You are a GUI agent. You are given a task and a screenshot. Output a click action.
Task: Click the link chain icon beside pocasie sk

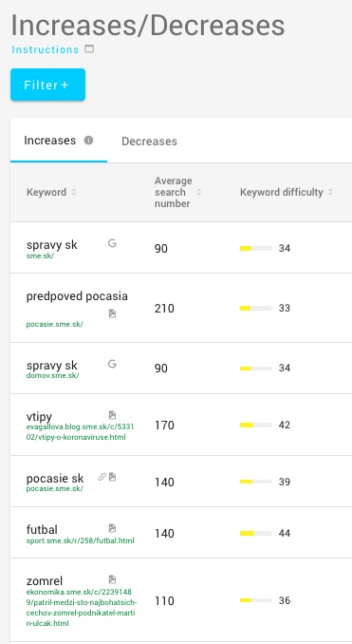[102, 477]
